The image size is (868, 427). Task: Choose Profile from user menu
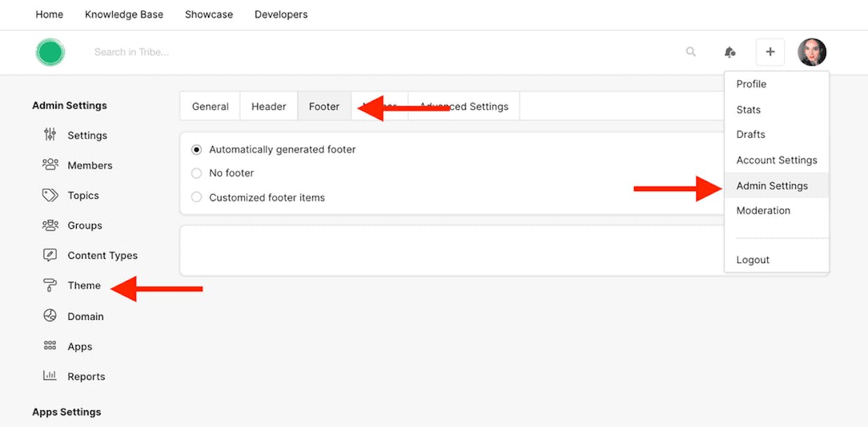point(777,84)
